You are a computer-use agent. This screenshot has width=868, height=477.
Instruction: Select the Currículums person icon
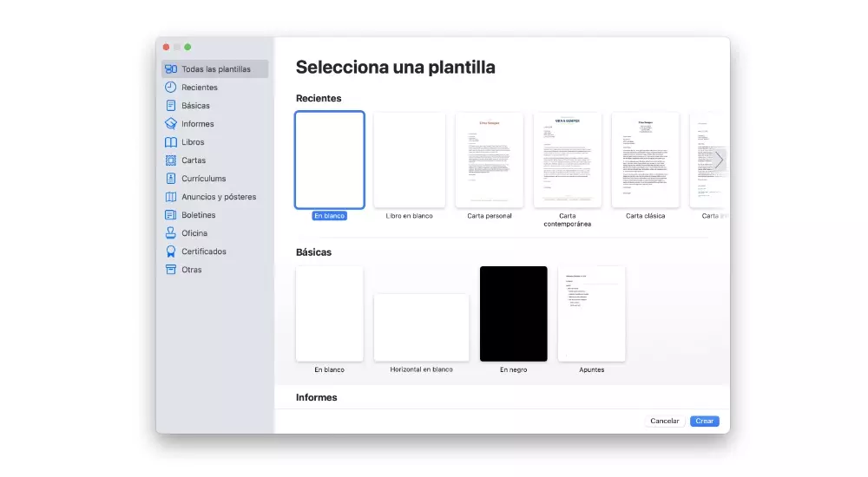tap(171, 179)
